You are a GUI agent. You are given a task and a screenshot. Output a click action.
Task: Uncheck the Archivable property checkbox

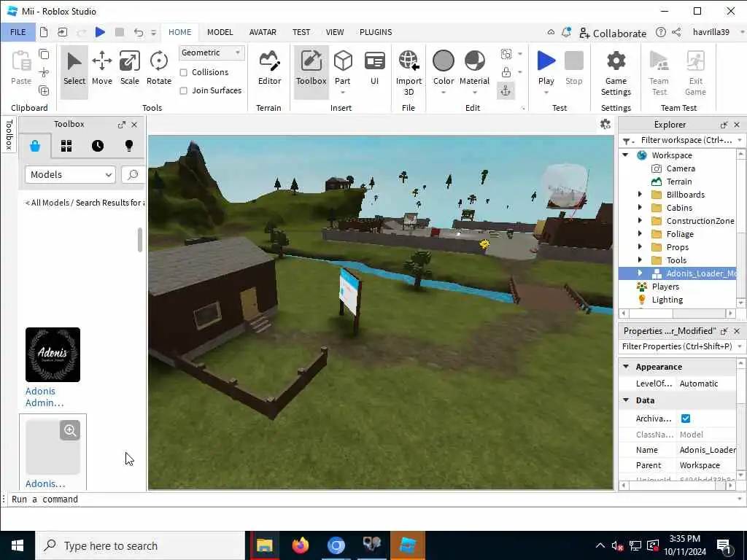click(x=686, y=419)
